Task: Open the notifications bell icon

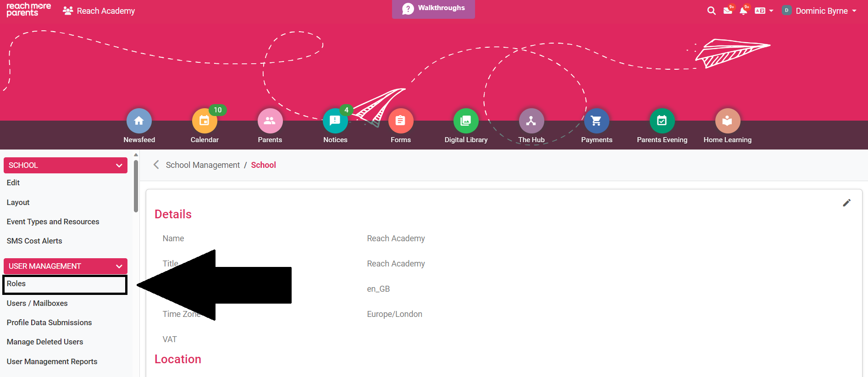Action: (x=743, y=11)
